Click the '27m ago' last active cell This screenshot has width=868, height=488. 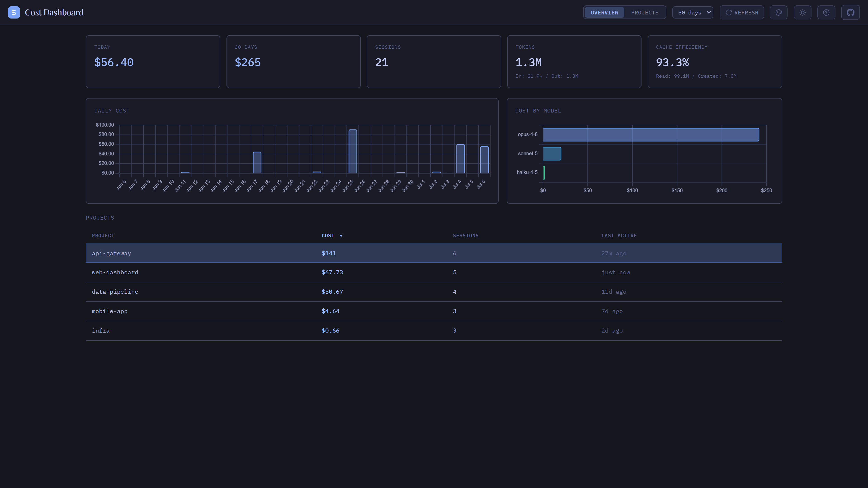(x=614, y=253)
